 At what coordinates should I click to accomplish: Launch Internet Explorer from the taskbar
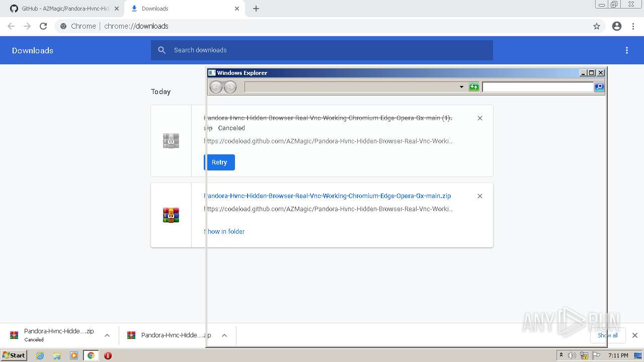40,355
